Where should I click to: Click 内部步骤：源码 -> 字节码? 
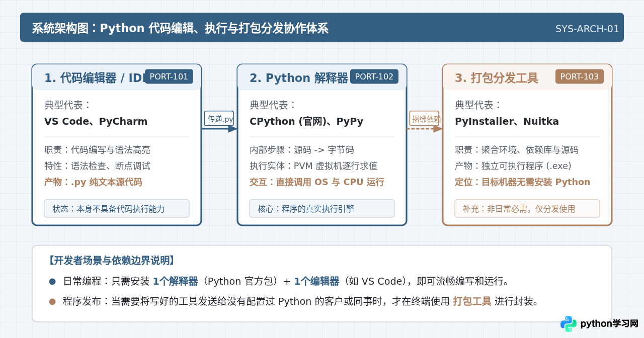tap(302, 150)
